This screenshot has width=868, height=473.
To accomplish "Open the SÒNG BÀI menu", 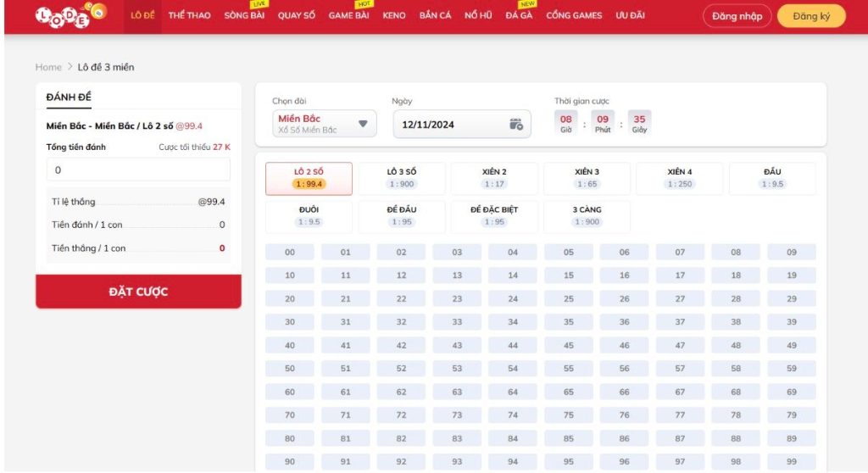I will [x=244, y=15].
